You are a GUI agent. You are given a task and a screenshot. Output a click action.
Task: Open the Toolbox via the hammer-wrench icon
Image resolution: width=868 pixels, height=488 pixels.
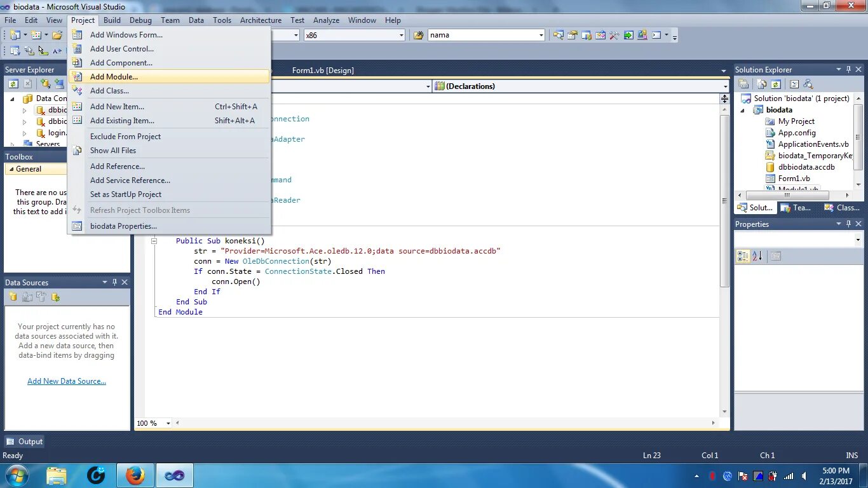(x=614, y=35)
